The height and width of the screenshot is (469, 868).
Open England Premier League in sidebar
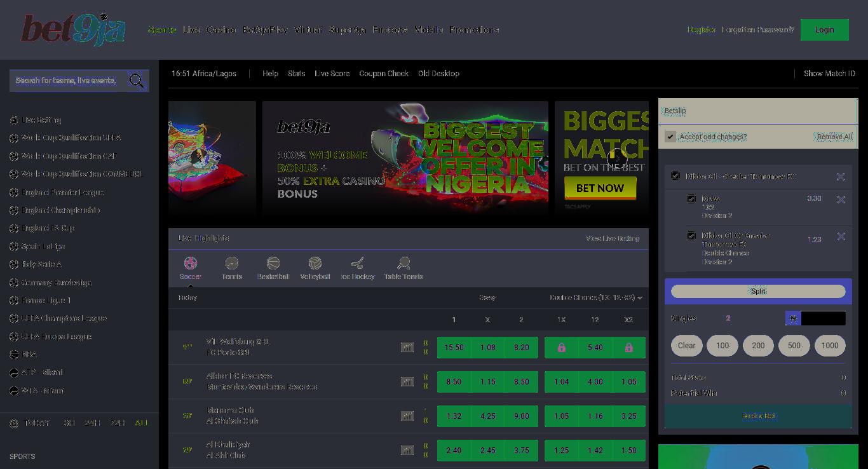click(62, 192)
